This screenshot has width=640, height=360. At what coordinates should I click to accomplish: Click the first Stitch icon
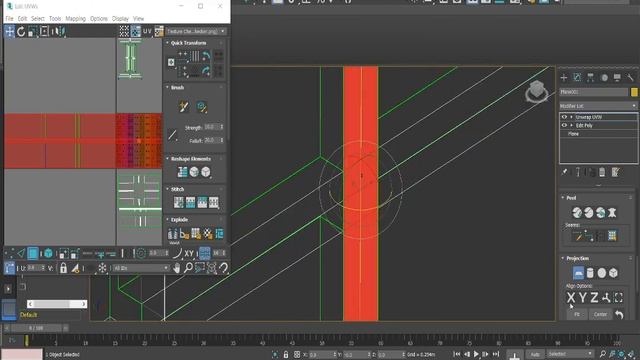point(179,202)
